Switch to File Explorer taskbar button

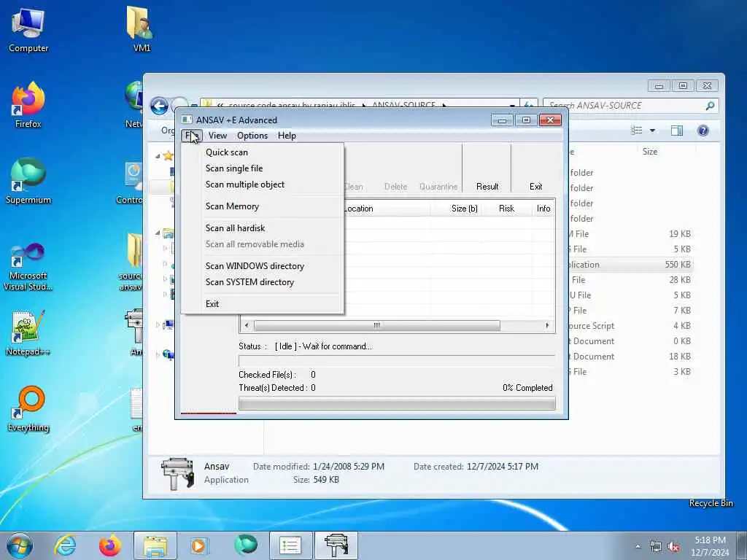pyautogui.click(x=155, y=545)
